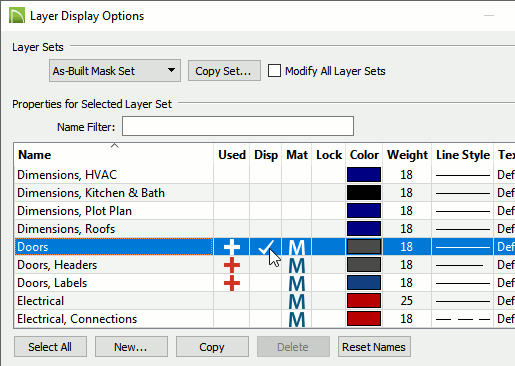
Task: Toggle Disp checkmark for Doors layer
Action: point(266,247)
